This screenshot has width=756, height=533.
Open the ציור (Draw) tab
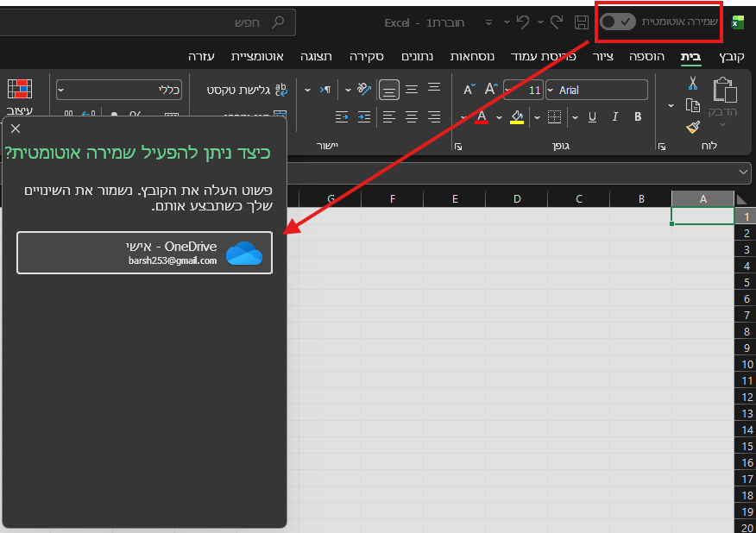[602, 56]
